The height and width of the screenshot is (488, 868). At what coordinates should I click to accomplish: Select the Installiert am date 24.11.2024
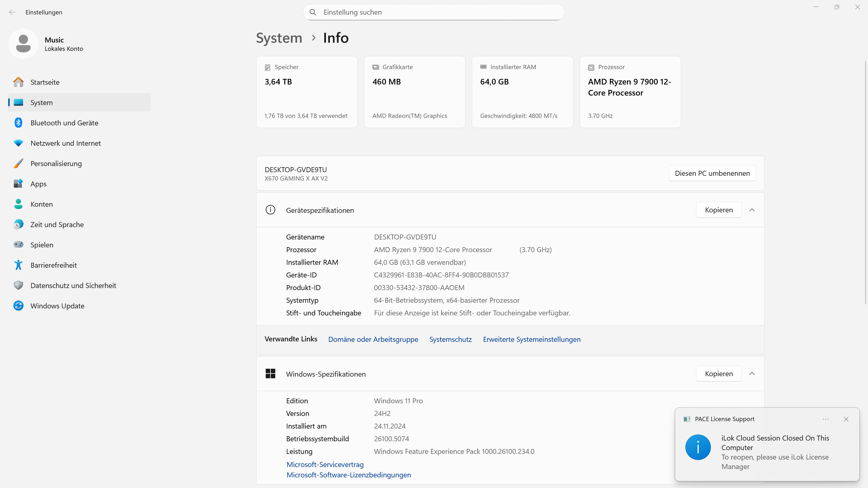(389, 426)
